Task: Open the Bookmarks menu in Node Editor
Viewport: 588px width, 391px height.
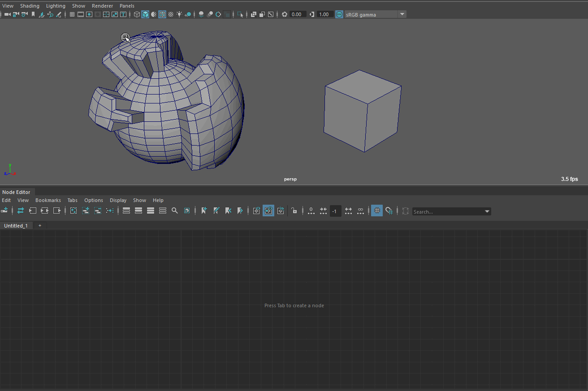Action: tap(48, 200)
